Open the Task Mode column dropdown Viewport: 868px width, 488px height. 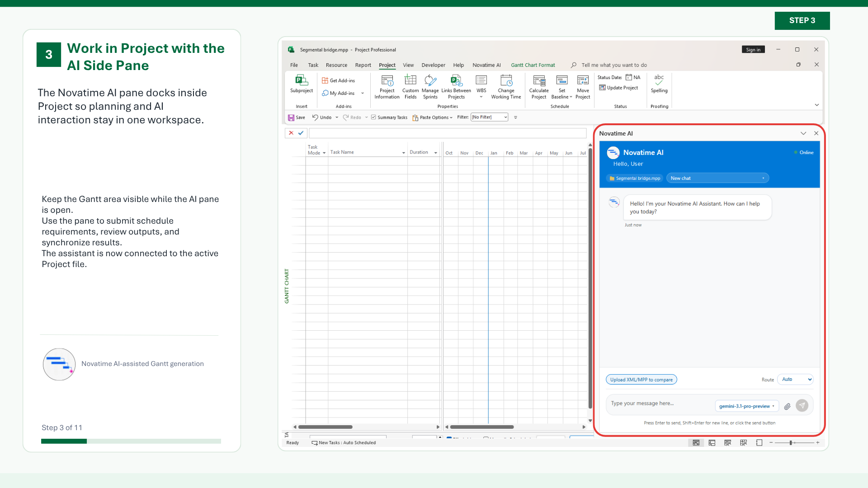click(324, 153)
